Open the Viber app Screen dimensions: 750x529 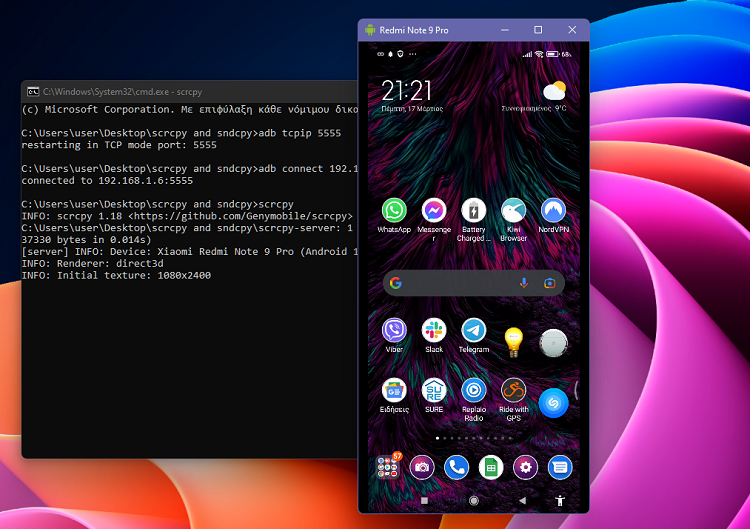394,331
